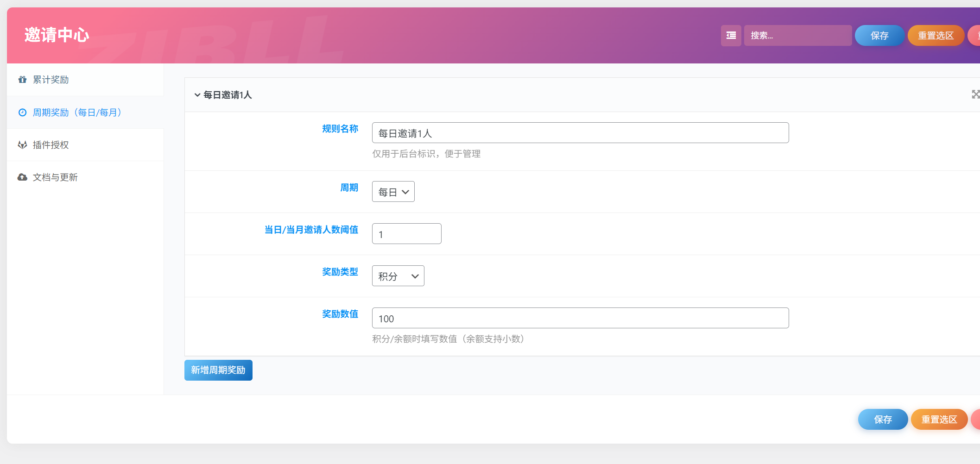Click the 规则名称 field containing 每日邀请1人

579,132
